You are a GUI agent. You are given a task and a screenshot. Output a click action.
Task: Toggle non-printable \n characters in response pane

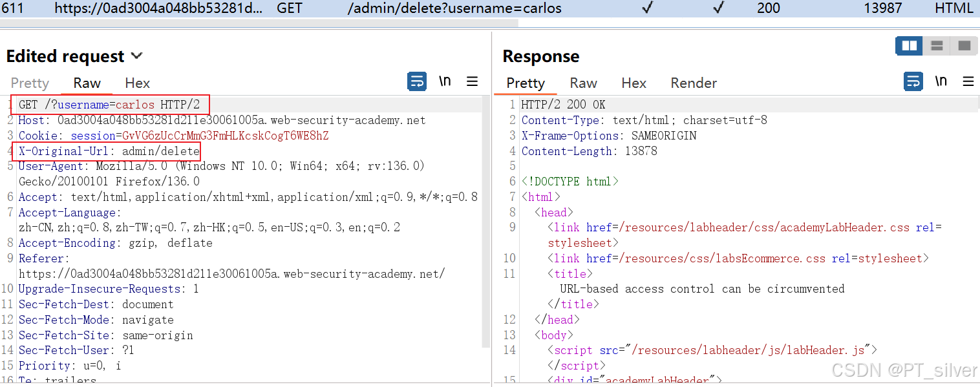point(941,81)
